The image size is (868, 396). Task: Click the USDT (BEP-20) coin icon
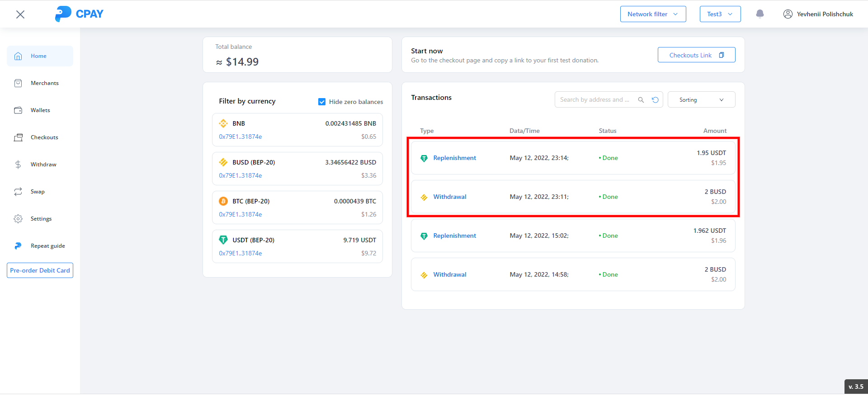tap(223, 240)
